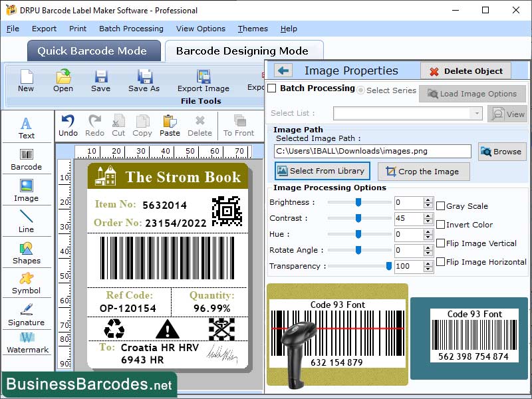The width and height of the screenshot is (532, 399).
Task: Select the Barcode tool in sidebar
Action: pos(27,159)
